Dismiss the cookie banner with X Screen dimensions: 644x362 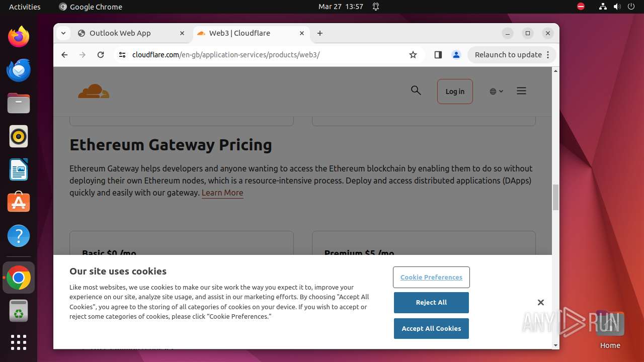[x=541, y=302]
